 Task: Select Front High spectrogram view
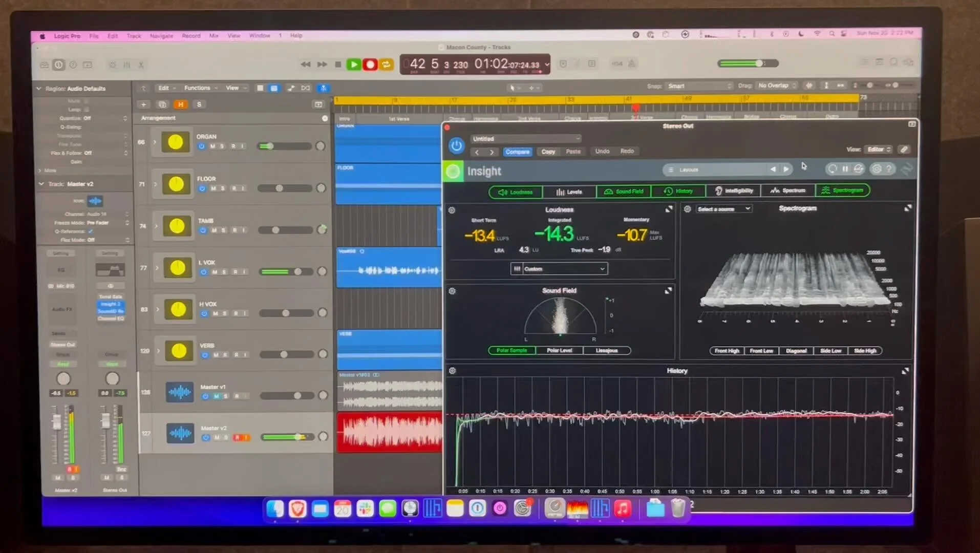point(727,351)
